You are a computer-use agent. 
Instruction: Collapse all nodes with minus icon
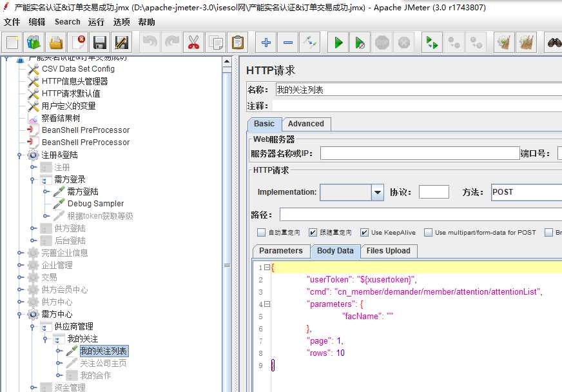click(x=288, y=43)
